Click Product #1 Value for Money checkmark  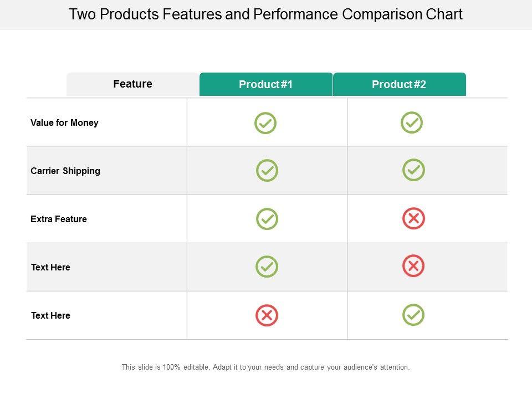265,123
